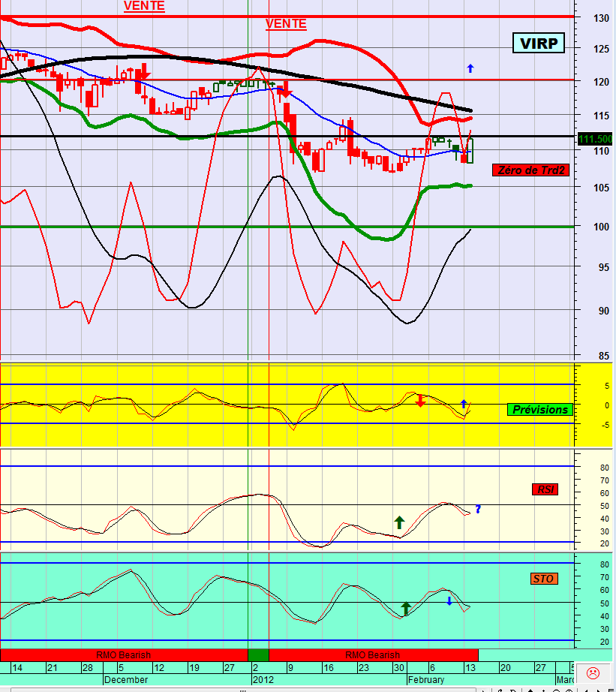Select the red down arrow in the Prévisions pane
The width and height of the screenshot is (616, 692).
[420, 400]
